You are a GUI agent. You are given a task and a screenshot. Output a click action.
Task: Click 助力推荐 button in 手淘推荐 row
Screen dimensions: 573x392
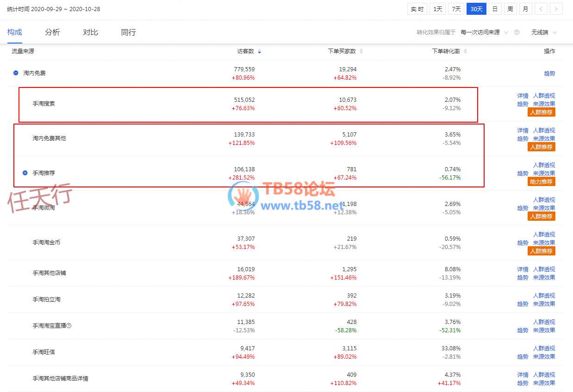coord(541,181)
